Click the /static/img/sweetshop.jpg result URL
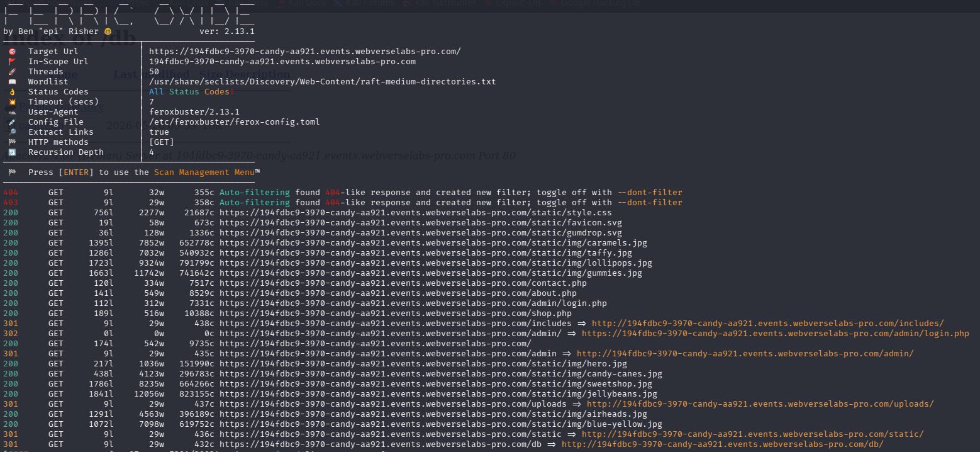Image resolution: width=980 pixels, height=452 pixels. coord(436,384)
